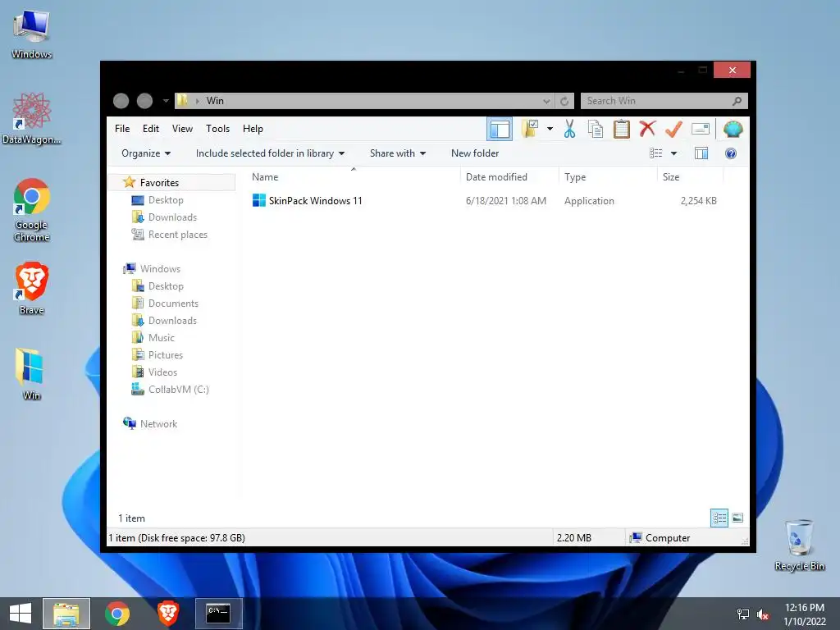Click the search magnifier icon

point(737,101)
